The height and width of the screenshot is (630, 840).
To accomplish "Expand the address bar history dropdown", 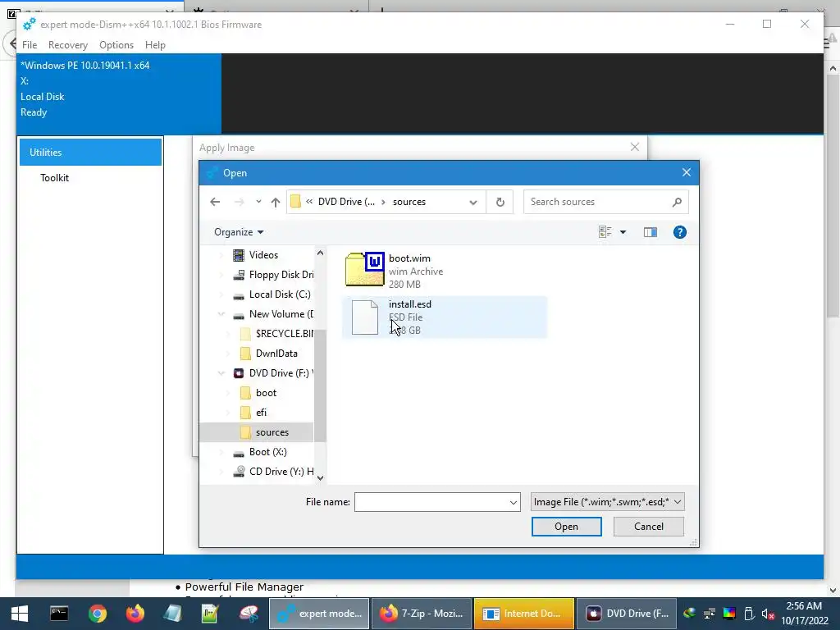I will click(x=473, y=202).
